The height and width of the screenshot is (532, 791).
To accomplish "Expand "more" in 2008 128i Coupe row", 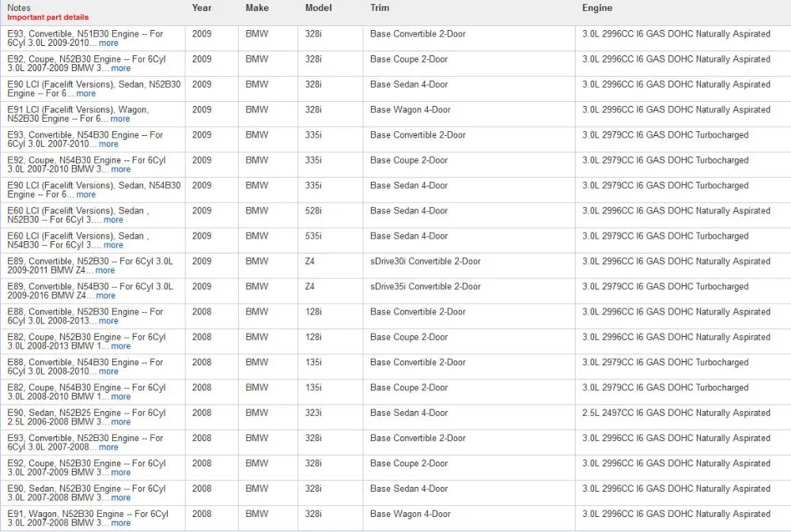I will [120, 346].
